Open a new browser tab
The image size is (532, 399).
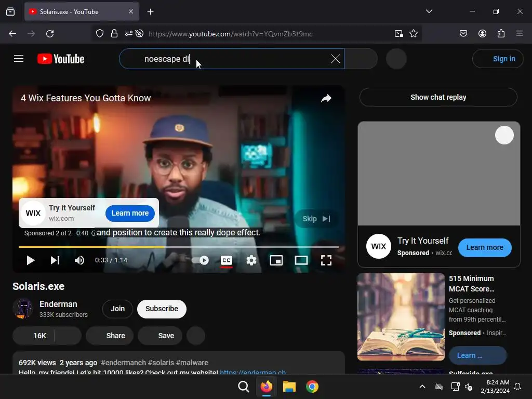(150, 12)
